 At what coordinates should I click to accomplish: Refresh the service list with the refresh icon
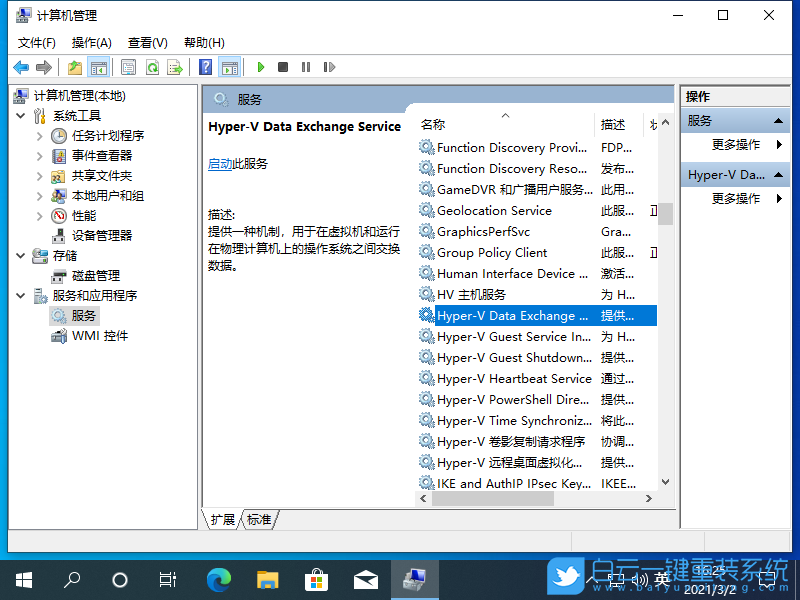(x=153, y=67)
